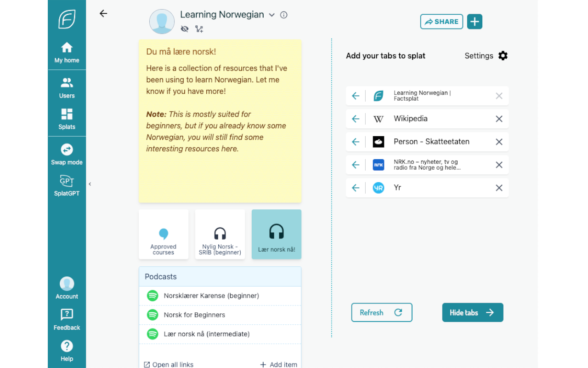Open tab Settings with the gear icon

503,56
